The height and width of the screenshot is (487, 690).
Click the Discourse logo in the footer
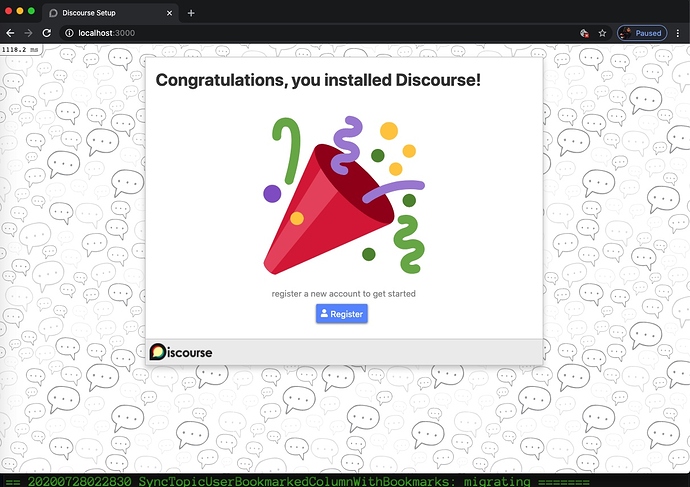click(181, 352)
